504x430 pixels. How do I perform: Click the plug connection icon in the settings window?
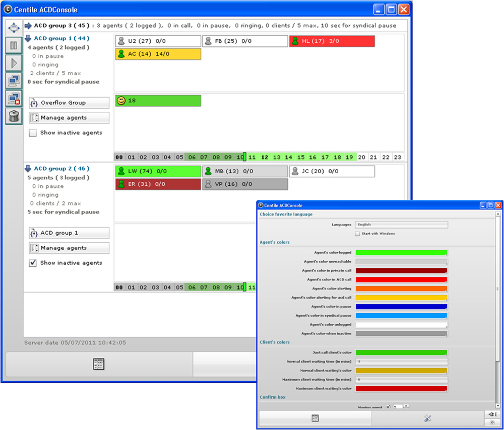point(492,414)
